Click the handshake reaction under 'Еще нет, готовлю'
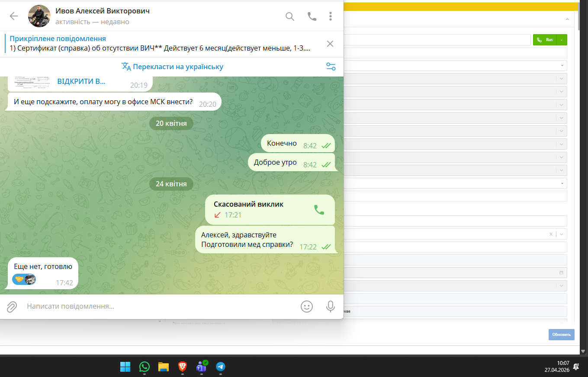Viewport: 588px width, 377px height. point(24,279)
